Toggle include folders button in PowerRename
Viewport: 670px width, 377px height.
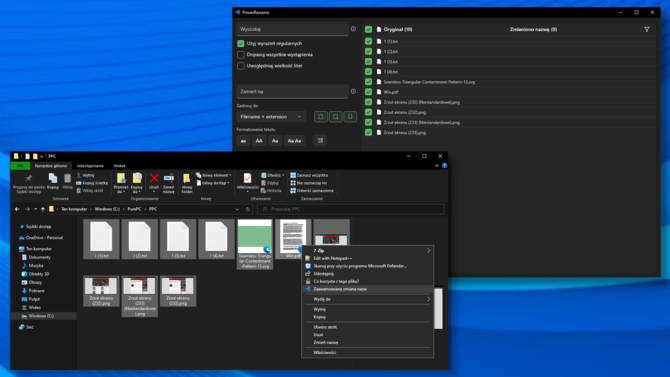(335, 117)
